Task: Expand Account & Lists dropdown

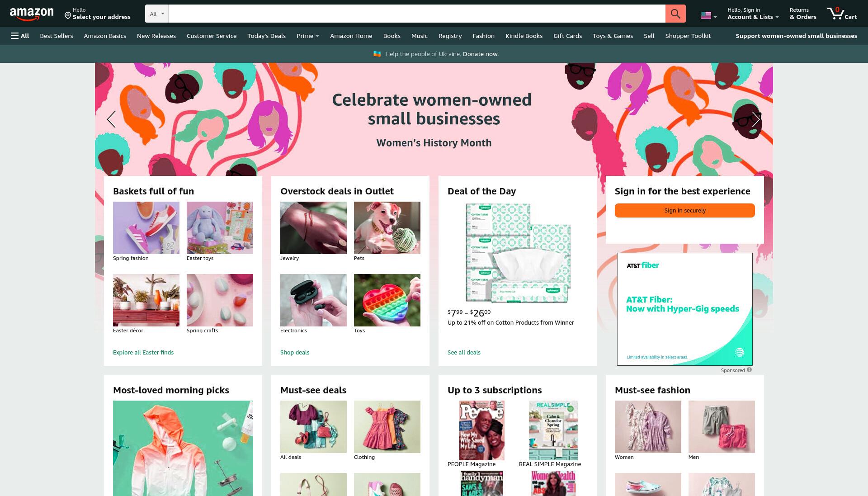Action: (753, 14)
